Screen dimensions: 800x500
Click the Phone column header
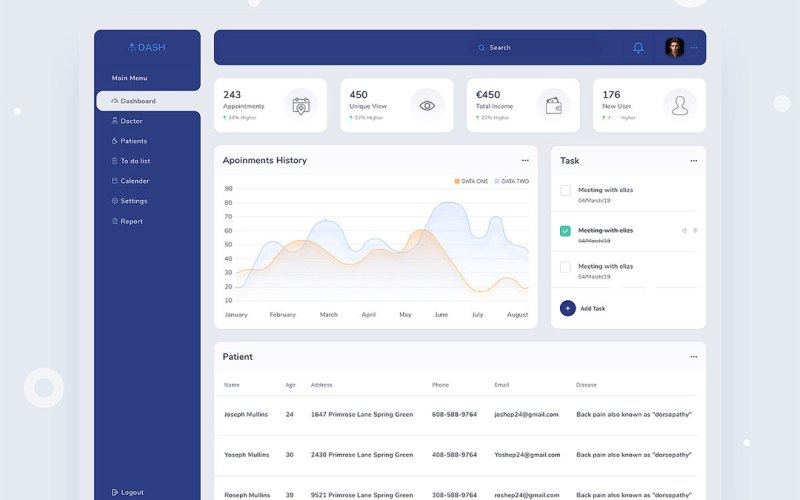coord(440,385)
